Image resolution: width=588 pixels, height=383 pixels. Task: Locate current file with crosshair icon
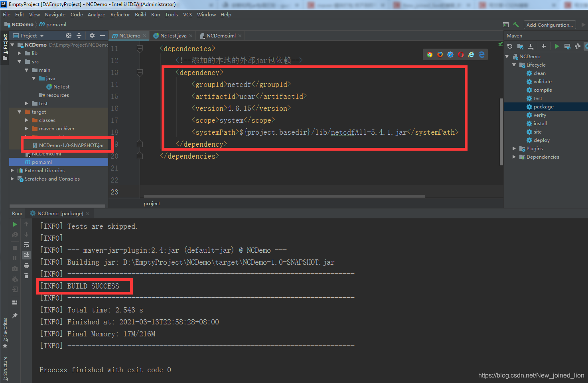tap(69, 35)
